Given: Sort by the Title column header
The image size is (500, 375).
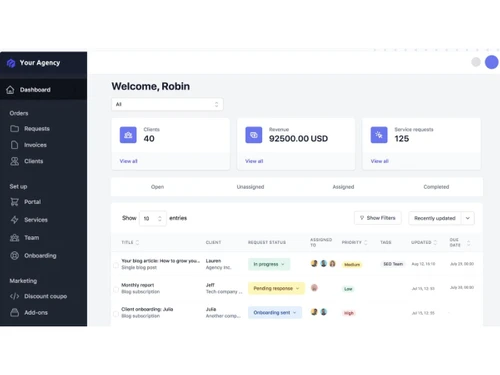Looking at the screenshot, I should pos(130,242).
